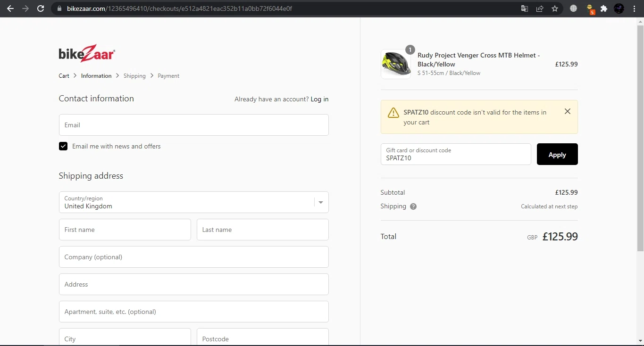This screenshot has width=644, height=346.
Task: Click the browser address bar URL
Action: point(180,8)
